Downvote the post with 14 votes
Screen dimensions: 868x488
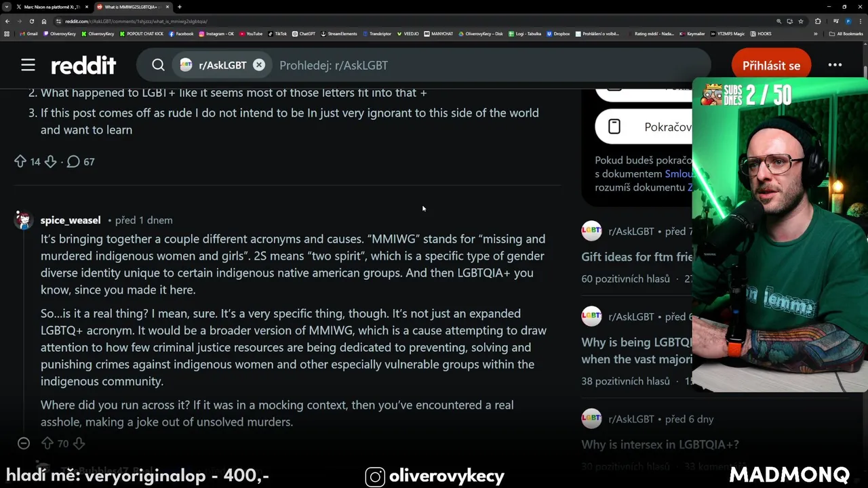tap(50, 161)
